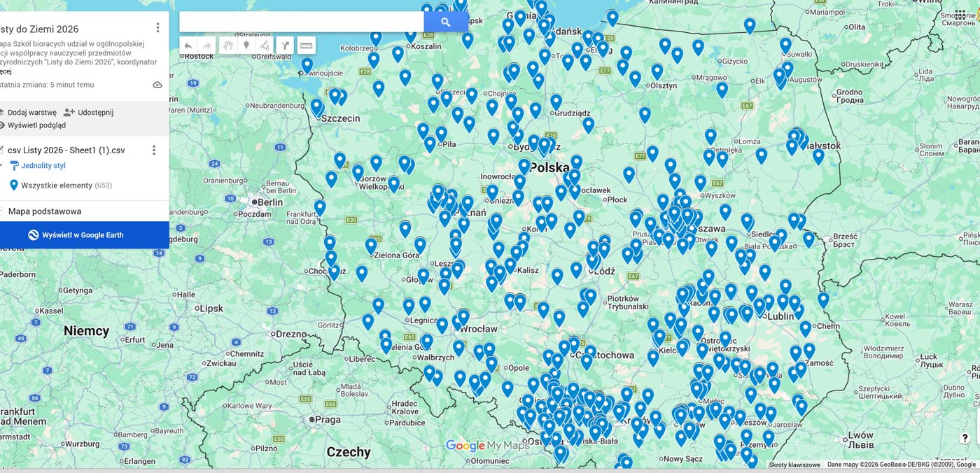The width and height of the screenshot is (980, 473).
Task: Select the add marker tool
Action: (246, 45)
